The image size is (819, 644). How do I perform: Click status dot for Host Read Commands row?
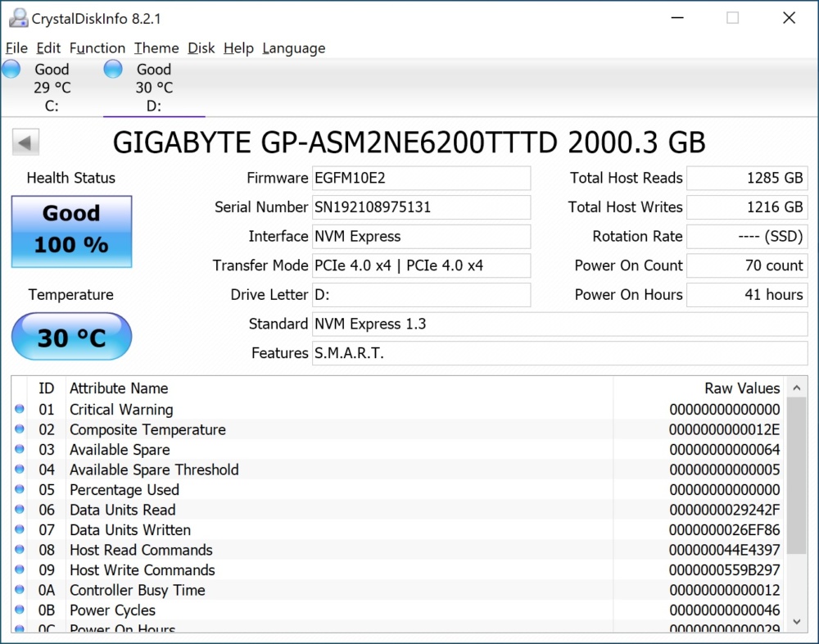pos(20,550)
